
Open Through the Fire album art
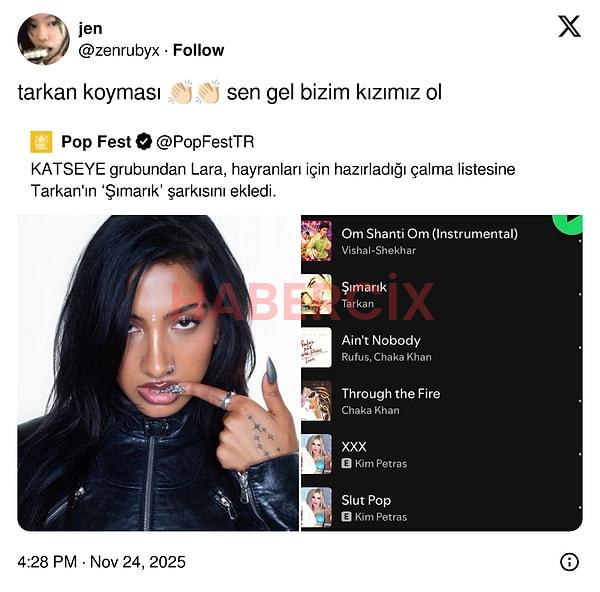point(316,401)
